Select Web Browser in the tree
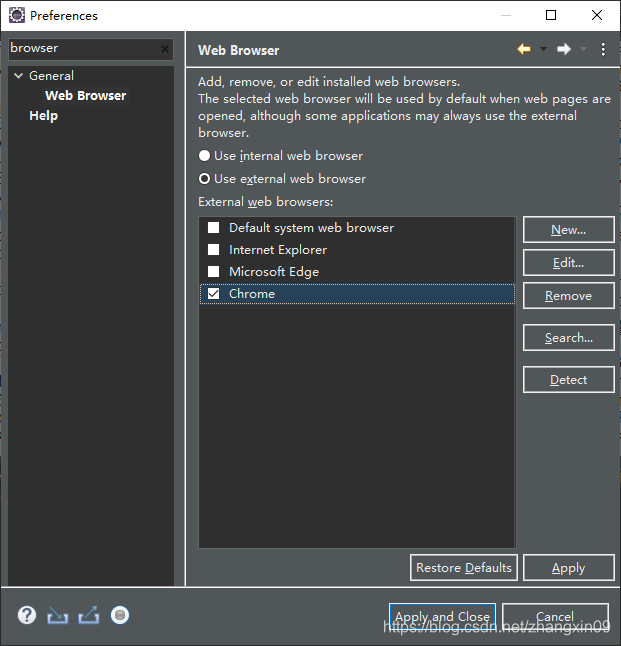The image size is (621, 646). point(85,96)
